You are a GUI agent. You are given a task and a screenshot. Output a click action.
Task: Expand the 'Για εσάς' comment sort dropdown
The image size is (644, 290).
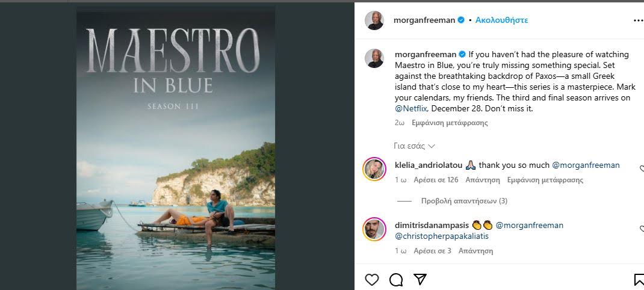pyautogui.click(x=414, y=146)
